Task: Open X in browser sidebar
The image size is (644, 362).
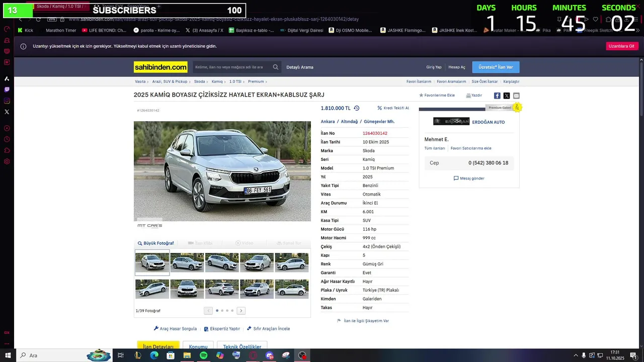Action: pos(7,112)
